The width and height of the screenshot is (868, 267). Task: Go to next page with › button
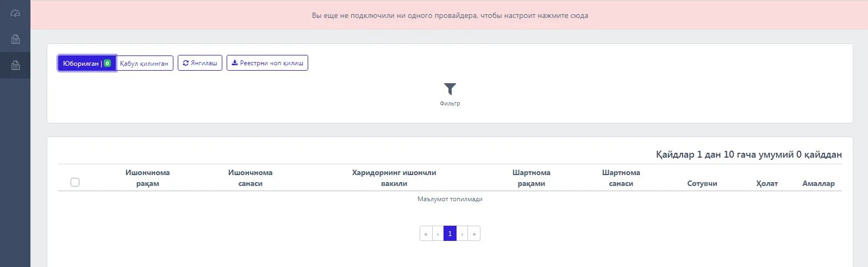pyautogui.click(x=462, y=234)
